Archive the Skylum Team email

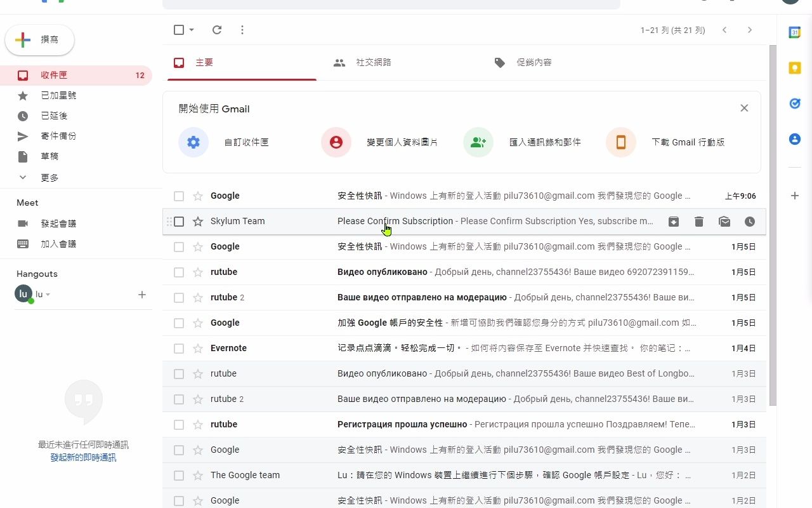674,222
